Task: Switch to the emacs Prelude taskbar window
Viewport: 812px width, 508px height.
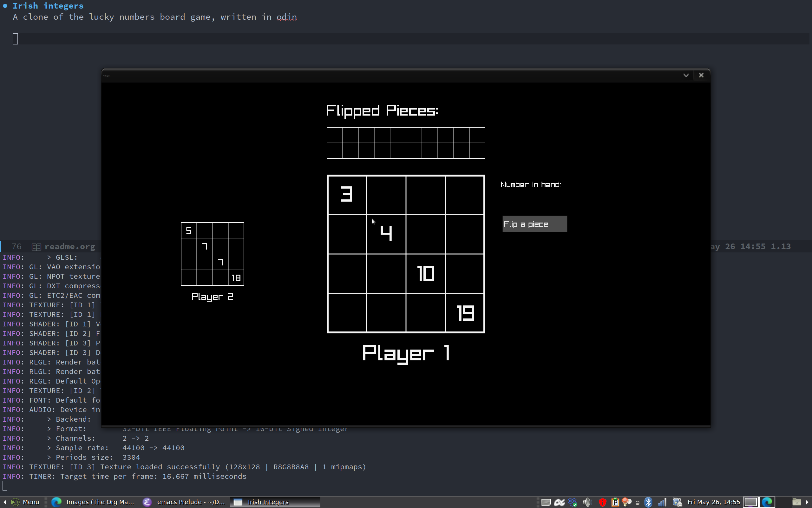Action: (184, 502)
